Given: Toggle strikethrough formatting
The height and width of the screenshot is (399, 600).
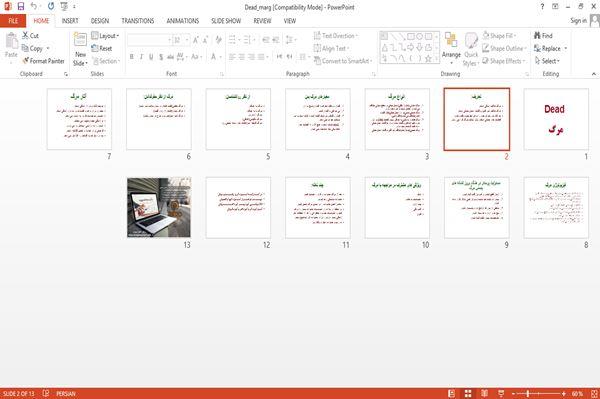Looking at the screenshot, I should coord(170,57).
